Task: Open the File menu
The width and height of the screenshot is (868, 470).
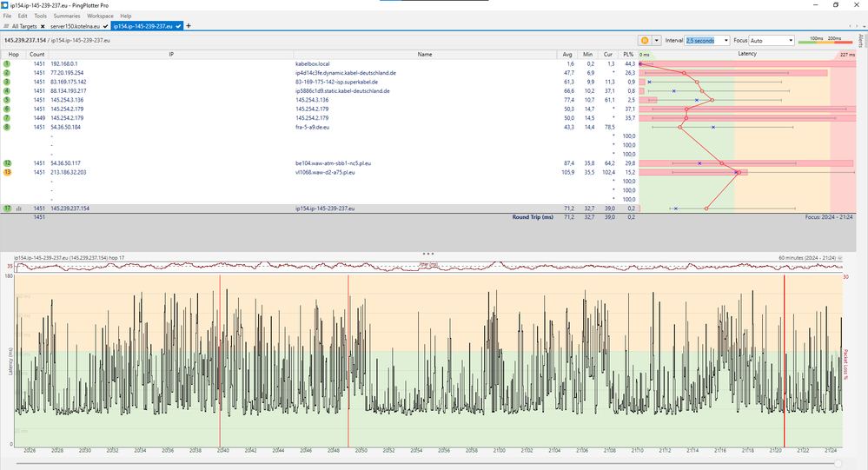Action: [x=7, y=16]
